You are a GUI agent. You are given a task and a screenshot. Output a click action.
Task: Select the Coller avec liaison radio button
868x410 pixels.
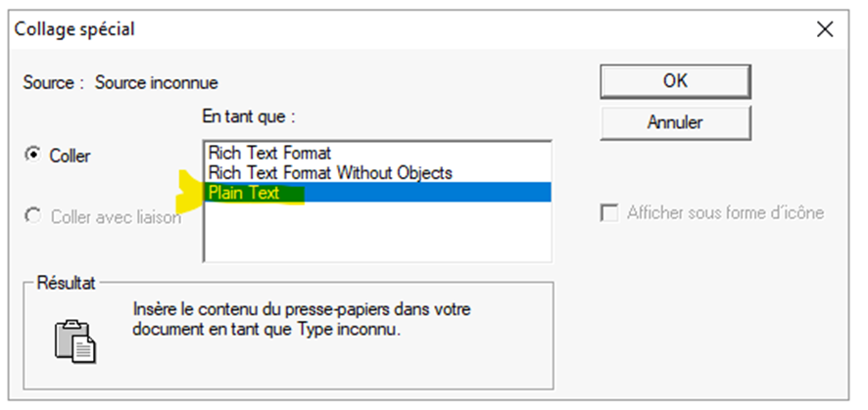coord(33,217)
